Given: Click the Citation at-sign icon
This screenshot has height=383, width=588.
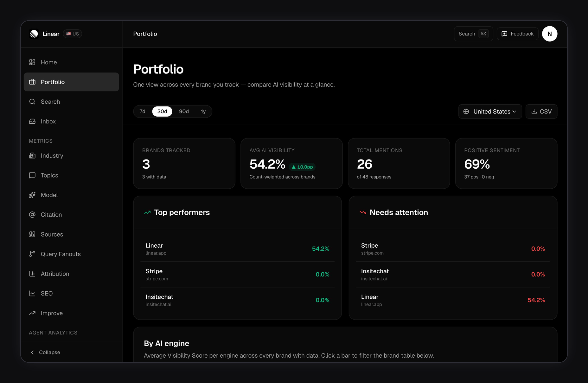Looking at the screenshot, I should [32, 214].
